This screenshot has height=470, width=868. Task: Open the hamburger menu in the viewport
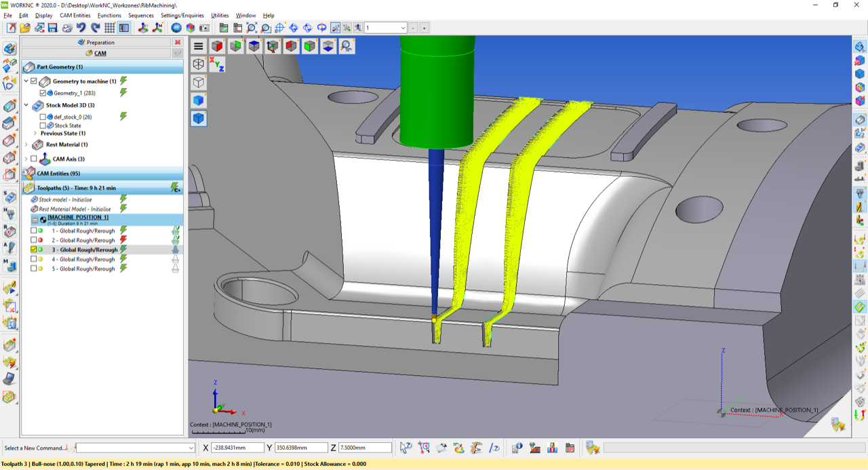tap(198, 46)
